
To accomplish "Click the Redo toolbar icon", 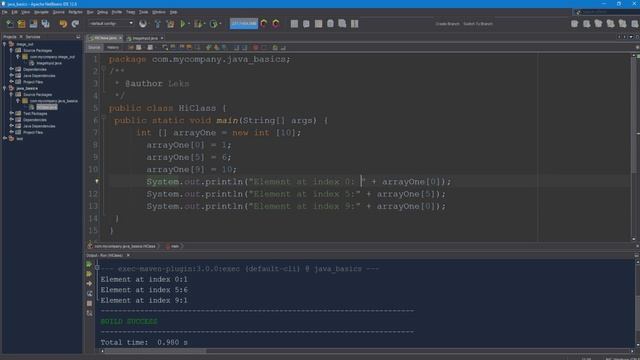I will click(75, 24).
